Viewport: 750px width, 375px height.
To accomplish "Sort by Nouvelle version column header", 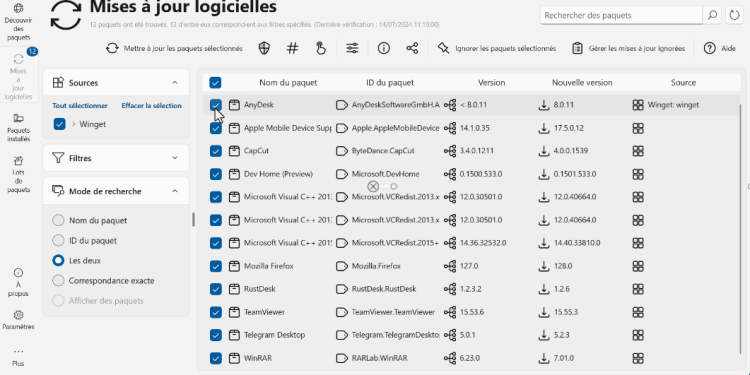I will coord(582,83).
